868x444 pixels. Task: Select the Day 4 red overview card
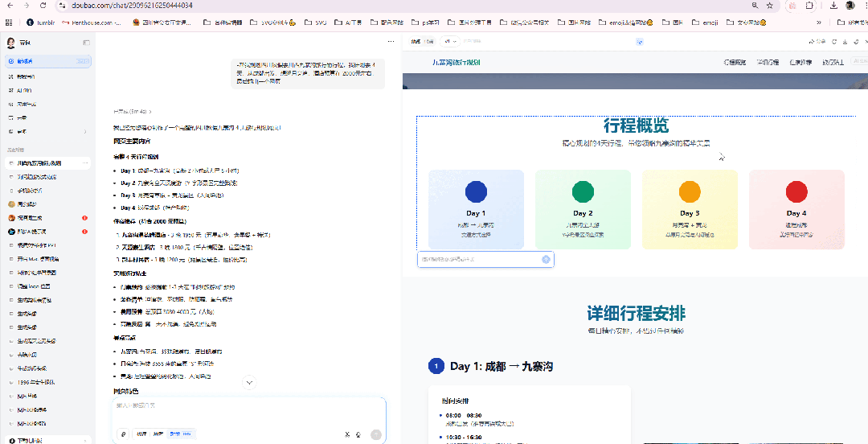[x=796, y=209]
